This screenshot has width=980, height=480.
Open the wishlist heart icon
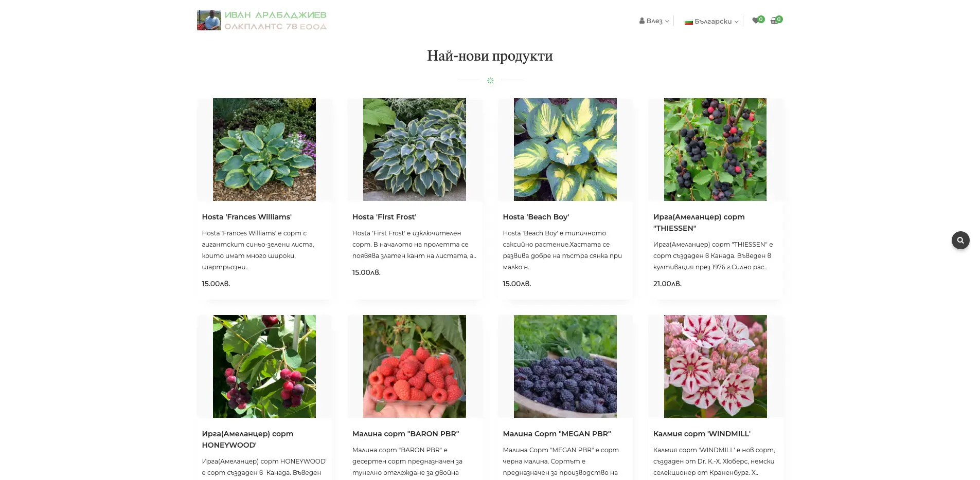point(755,21)
